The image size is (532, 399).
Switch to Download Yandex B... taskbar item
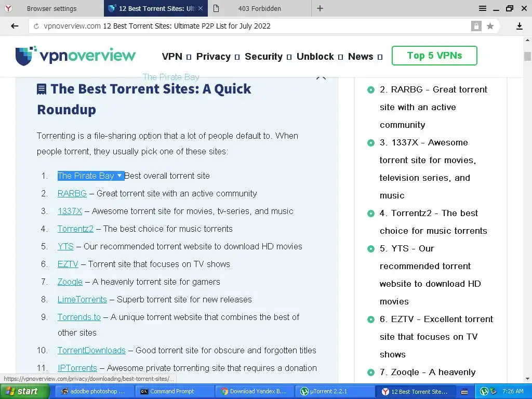pos(254,392)
